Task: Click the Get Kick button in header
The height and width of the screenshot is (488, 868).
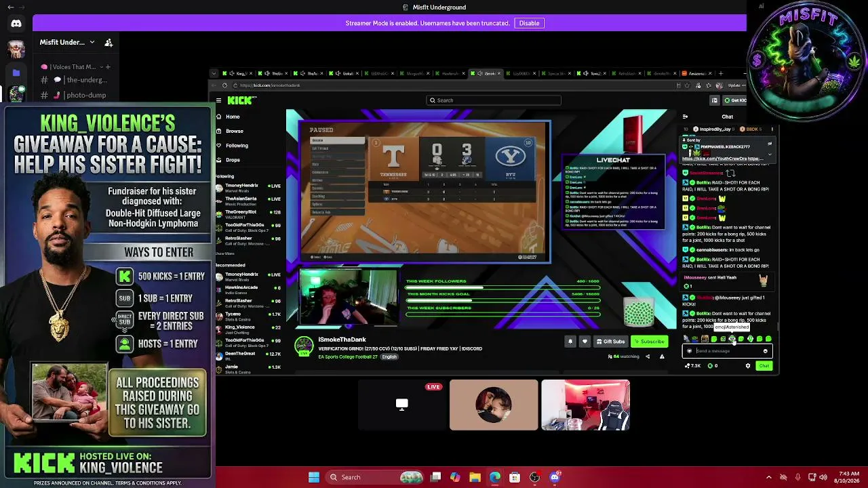Action: [734, 100]
